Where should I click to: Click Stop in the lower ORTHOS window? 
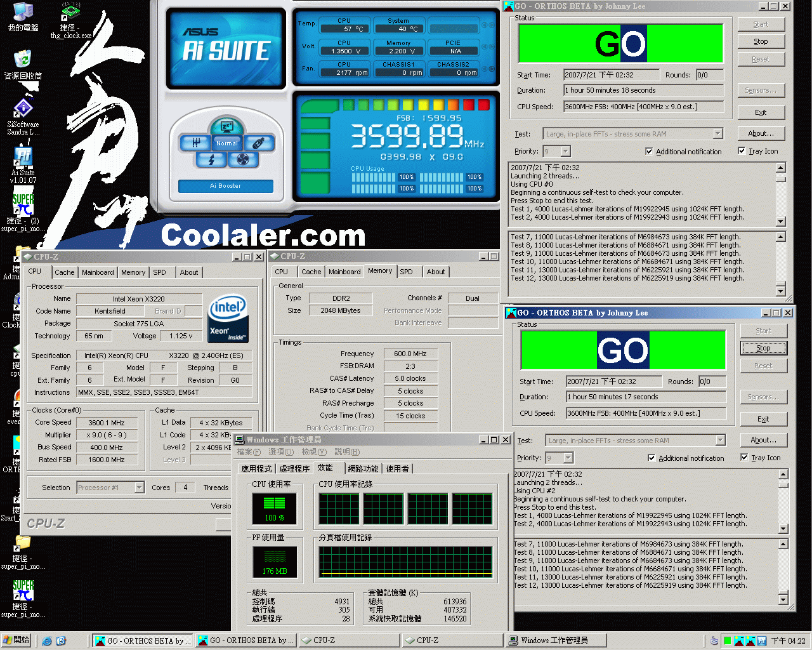763,348
